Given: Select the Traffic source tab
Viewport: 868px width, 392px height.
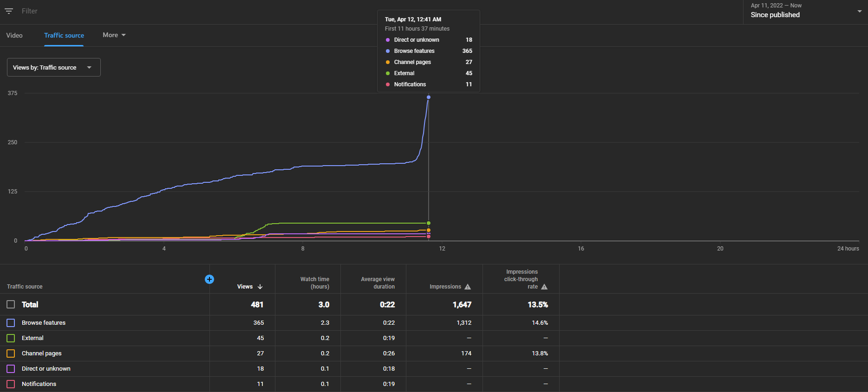Looking at the screenshot, I should [64, 35].
